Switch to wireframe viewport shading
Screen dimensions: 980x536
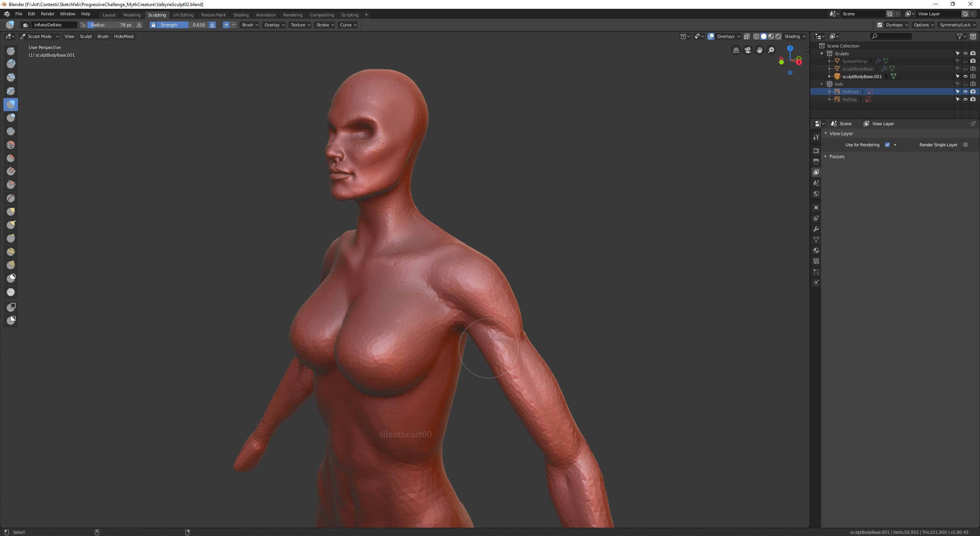[x=756, y=36]
